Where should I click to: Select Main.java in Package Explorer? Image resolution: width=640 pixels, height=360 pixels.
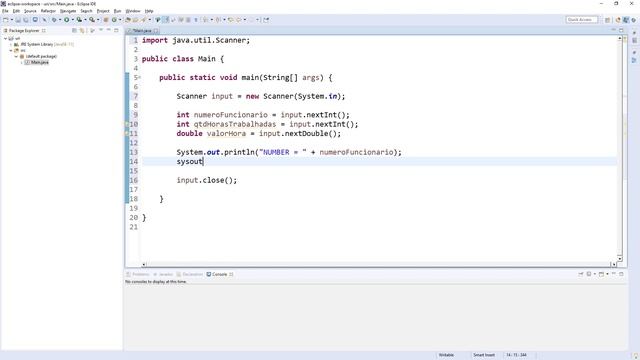(36, 62)
